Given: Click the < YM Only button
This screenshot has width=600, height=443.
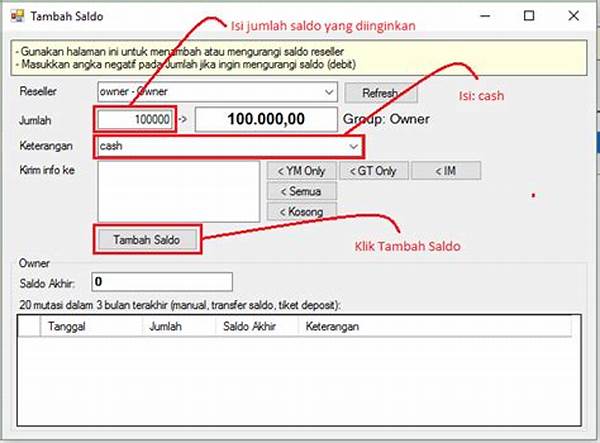Looking at the screenshot, I should click(x=301, y=171).
